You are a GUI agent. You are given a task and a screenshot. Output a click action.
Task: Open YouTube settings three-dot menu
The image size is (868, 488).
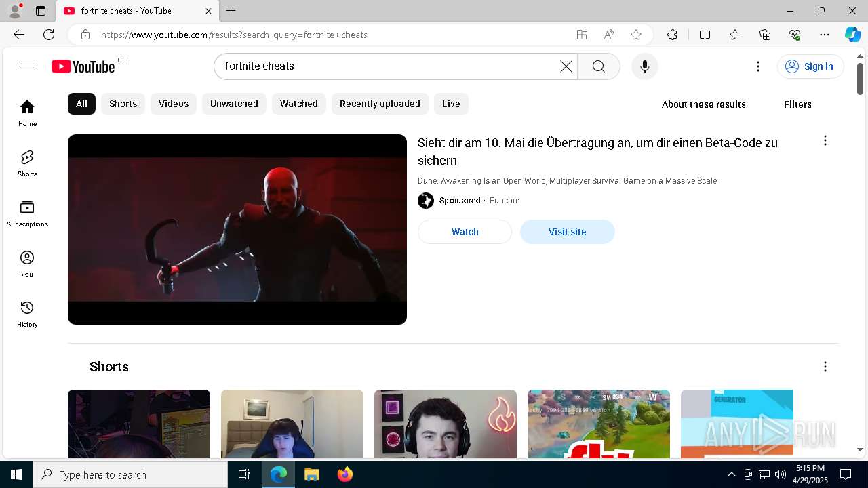pyautogui.click(x=758, y=66)
